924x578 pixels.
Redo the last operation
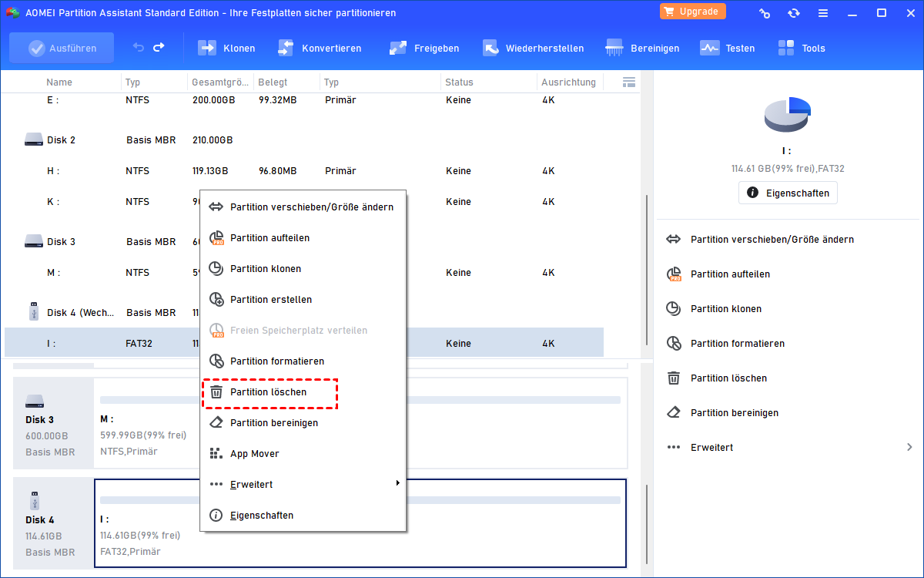point(159,48)
